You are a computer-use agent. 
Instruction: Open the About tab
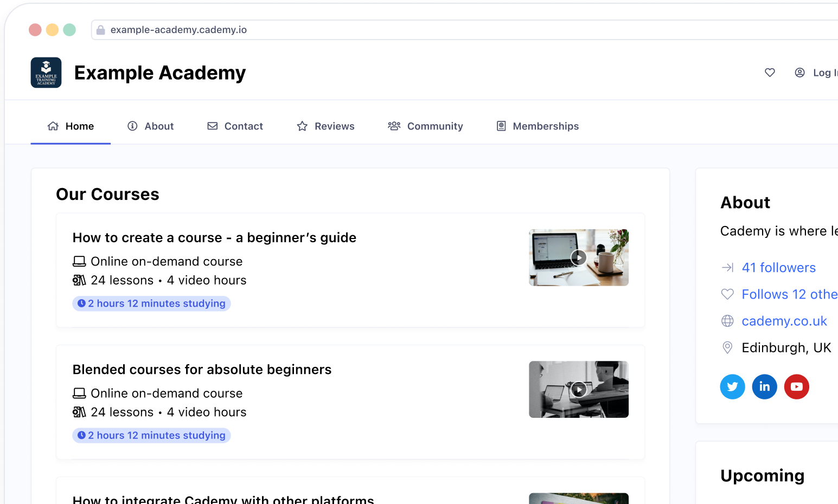click(150, 126)
